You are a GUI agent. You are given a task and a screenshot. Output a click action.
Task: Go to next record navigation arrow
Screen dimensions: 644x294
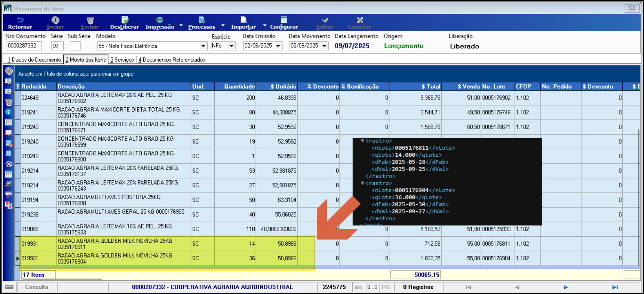pos(565,287)
